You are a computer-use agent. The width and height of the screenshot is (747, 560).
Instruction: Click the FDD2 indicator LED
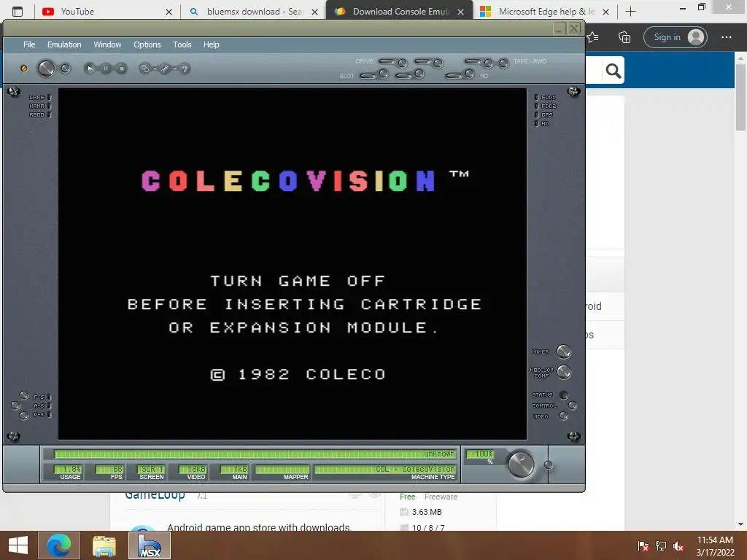pos(536,106)
